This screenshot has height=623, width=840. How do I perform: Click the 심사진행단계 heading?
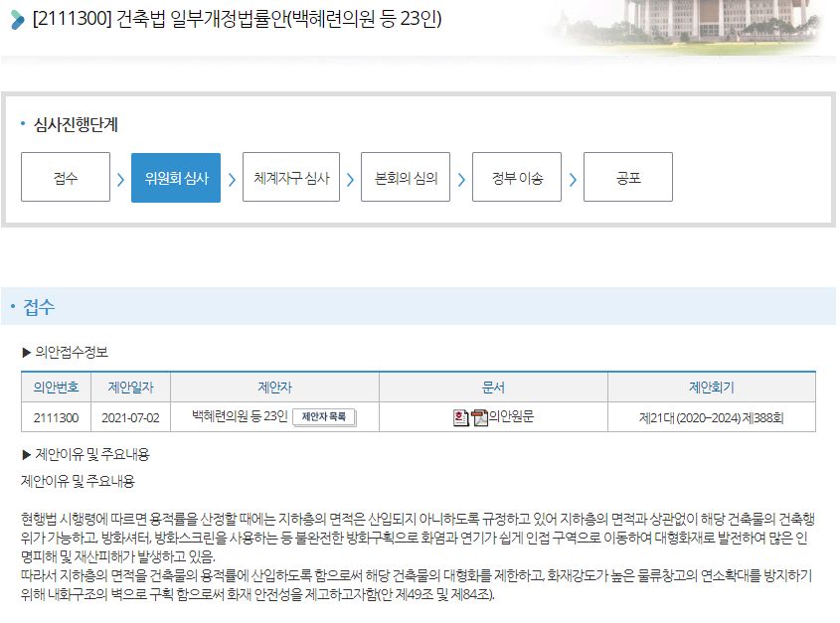[x=76, y=124]
